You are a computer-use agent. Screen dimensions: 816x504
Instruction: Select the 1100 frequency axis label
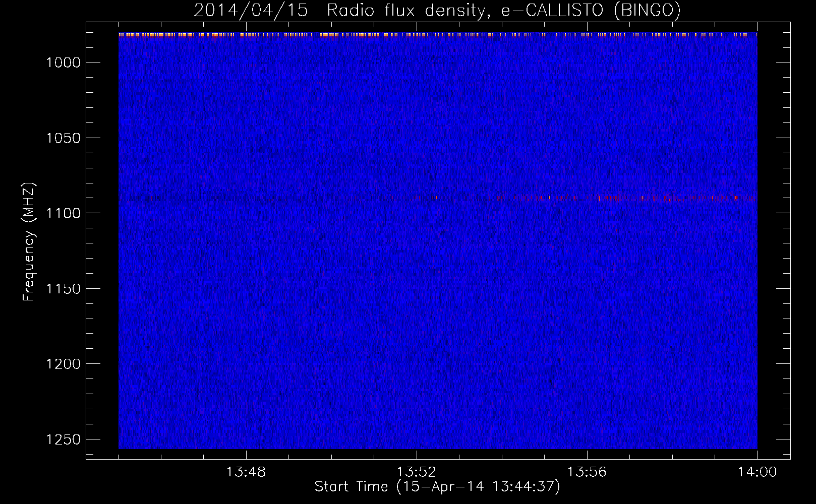click(x=63, y=213)
